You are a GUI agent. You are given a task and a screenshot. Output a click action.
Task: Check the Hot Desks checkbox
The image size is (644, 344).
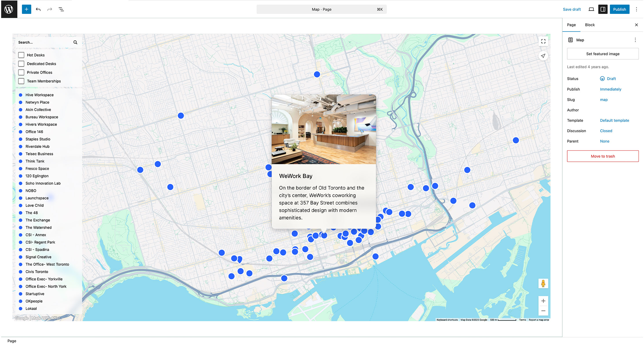(21, 55)
